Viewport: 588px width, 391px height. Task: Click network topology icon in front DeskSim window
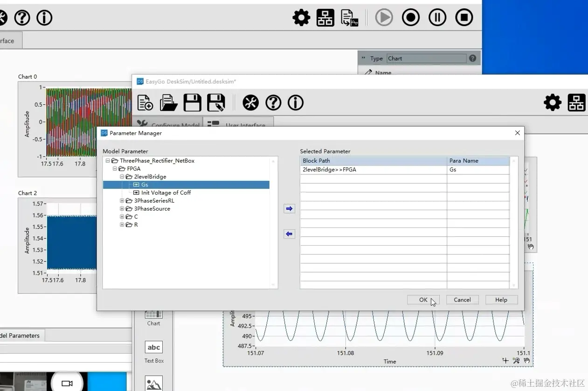pyautogui.click(x=576, y=103)
